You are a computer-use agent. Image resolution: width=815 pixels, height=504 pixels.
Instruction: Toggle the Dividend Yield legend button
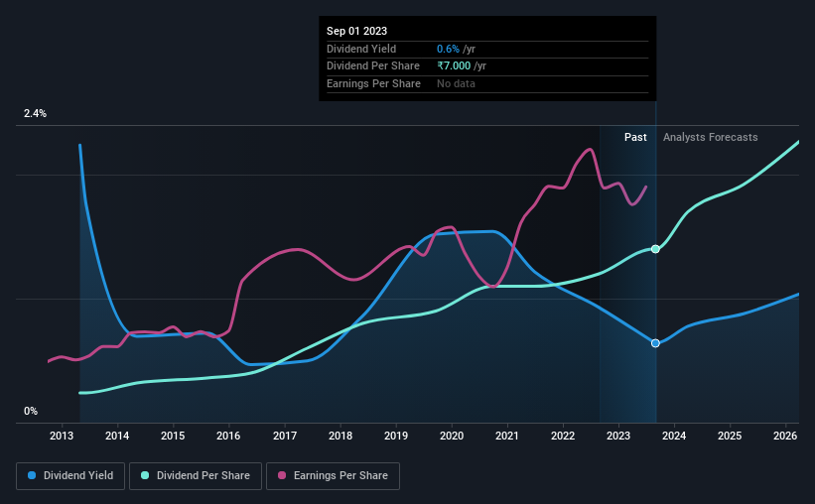(x=70, y=476)
